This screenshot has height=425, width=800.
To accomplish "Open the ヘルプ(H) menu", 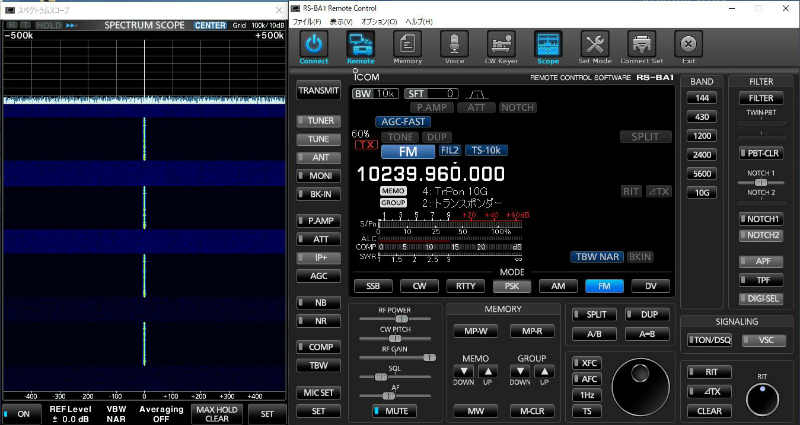I will (x=419, y=22).
